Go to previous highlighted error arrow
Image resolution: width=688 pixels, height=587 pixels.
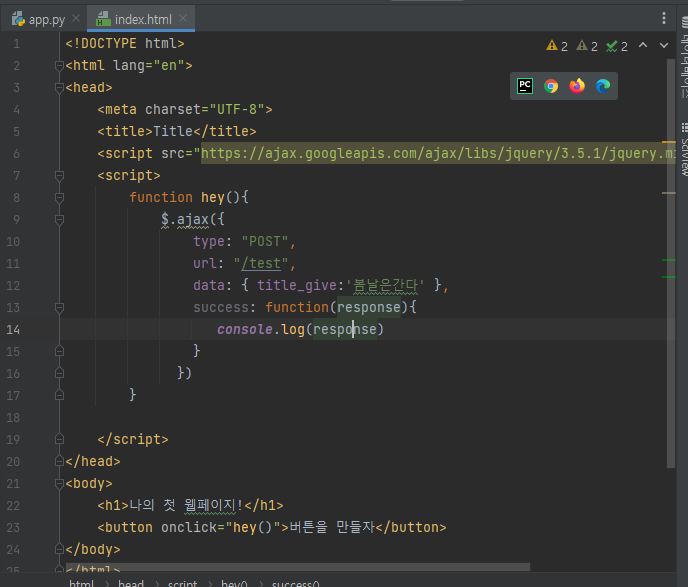coord(643,45)
